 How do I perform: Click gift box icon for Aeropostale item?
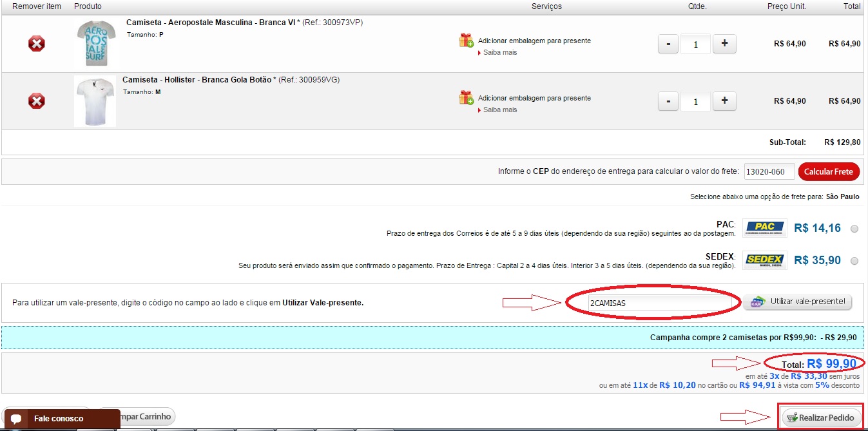466,41
